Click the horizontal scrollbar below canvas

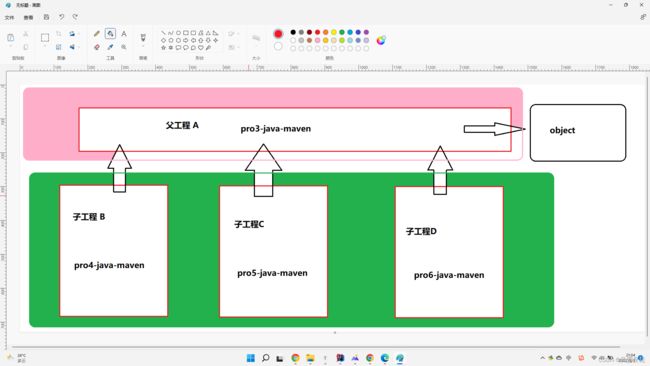coord(316,346)
